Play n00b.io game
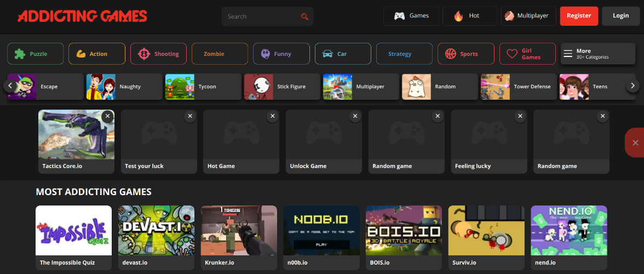644x274 pixels. click(x=321, y=237)
